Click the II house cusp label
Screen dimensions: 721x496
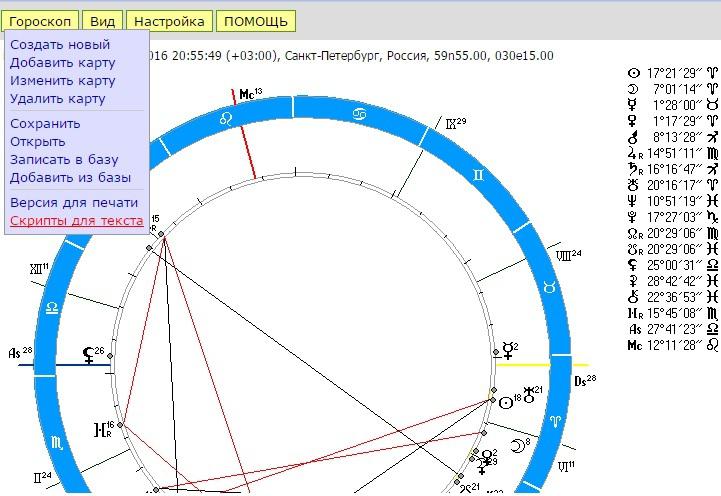coord(42,478)
